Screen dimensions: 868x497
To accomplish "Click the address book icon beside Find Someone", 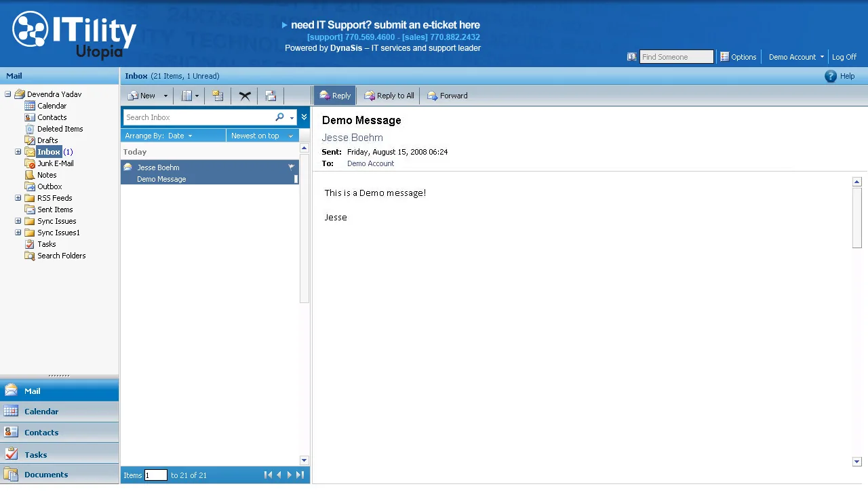I will pos(632,57).
